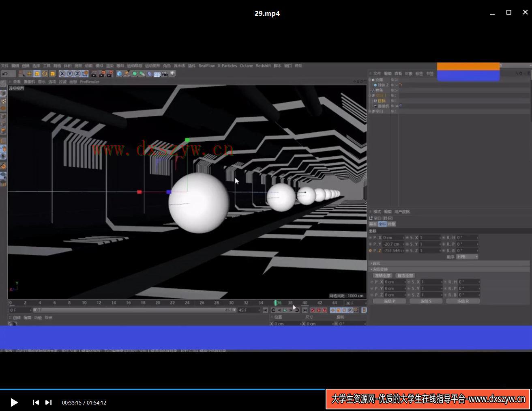Screen dimensions: 532x411
Task: Toggle the X axis lock
Action: (62, 73)
